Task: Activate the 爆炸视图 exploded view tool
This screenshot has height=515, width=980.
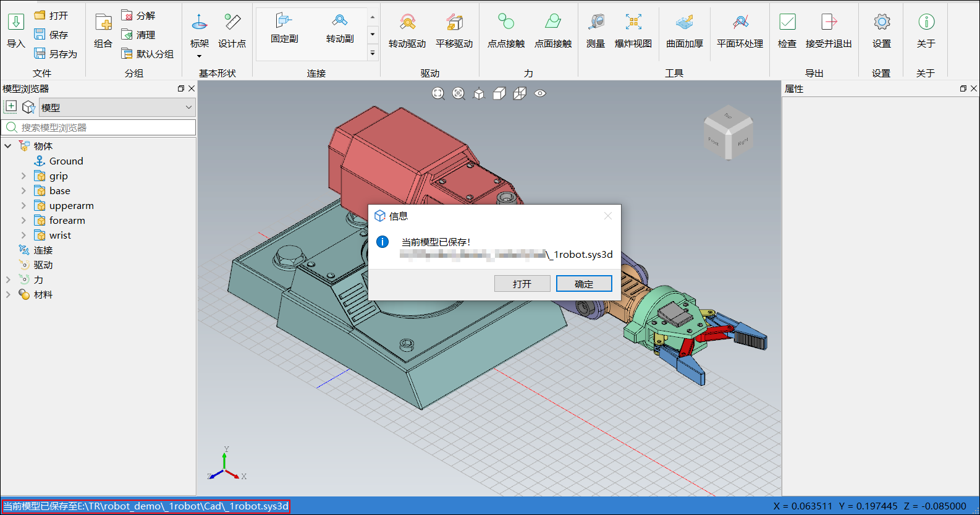Action: point(633,30)
